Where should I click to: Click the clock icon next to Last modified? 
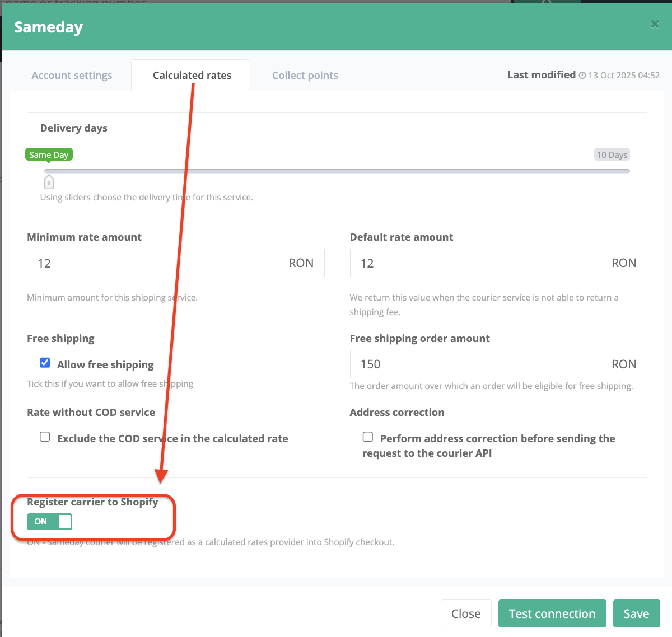click(x=582, y=75)
